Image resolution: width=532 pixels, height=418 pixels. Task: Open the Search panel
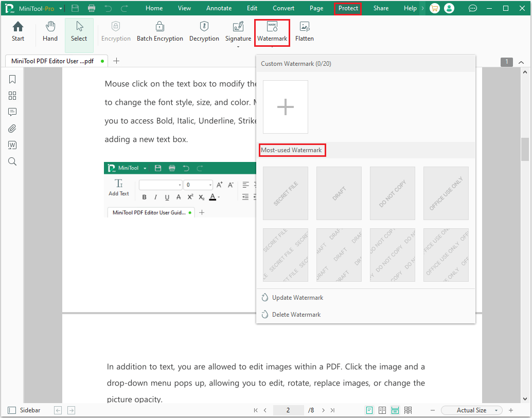coord(12,161)
